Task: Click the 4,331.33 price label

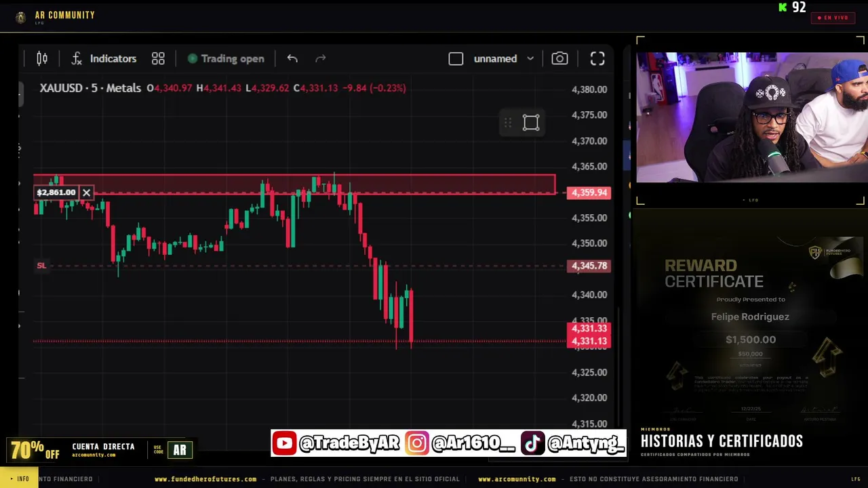Action: pos(589,329)
